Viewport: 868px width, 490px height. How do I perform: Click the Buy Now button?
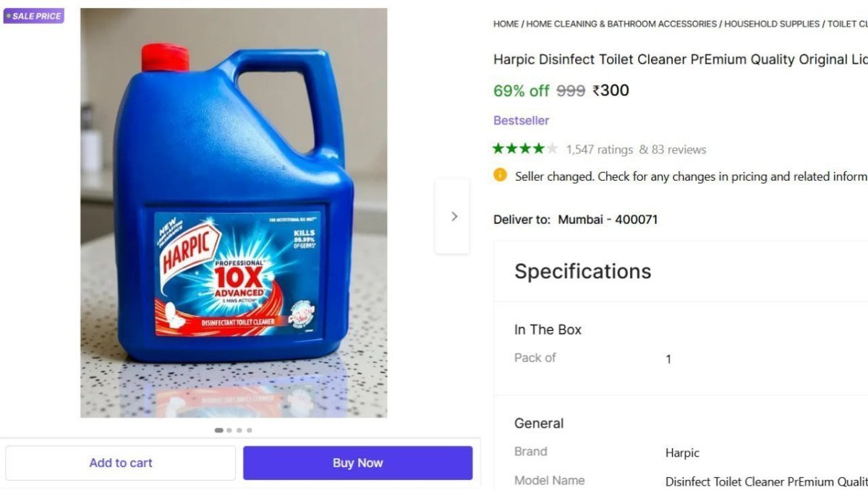click(357, 463)
